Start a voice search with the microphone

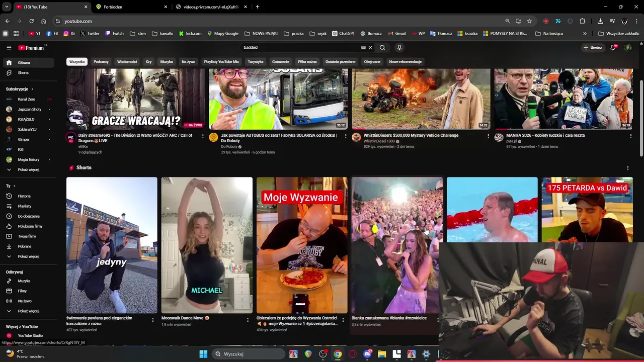click(x=399, y=48)
